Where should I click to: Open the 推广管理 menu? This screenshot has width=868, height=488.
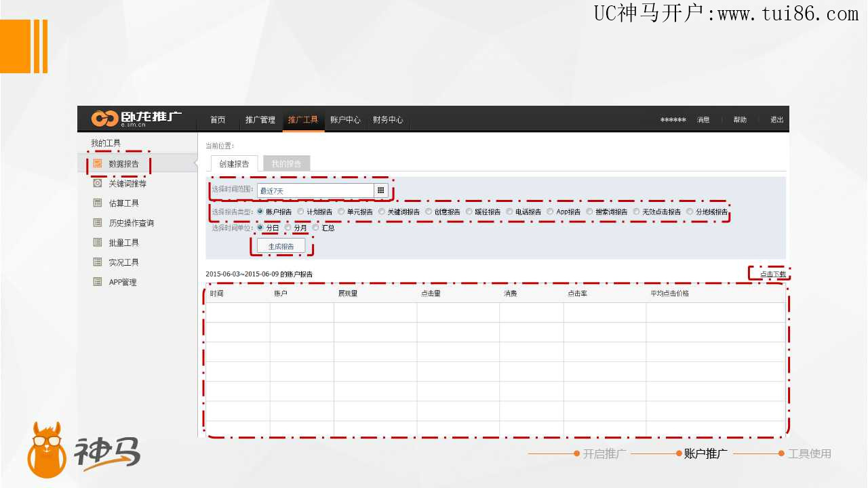(x=260, y=120)
